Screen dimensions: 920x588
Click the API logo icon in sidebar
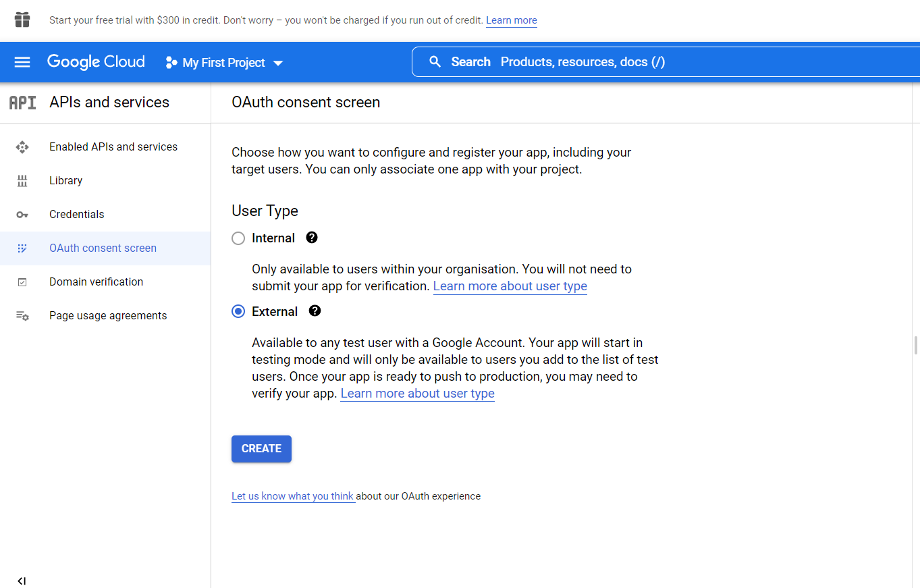point(22,103)
